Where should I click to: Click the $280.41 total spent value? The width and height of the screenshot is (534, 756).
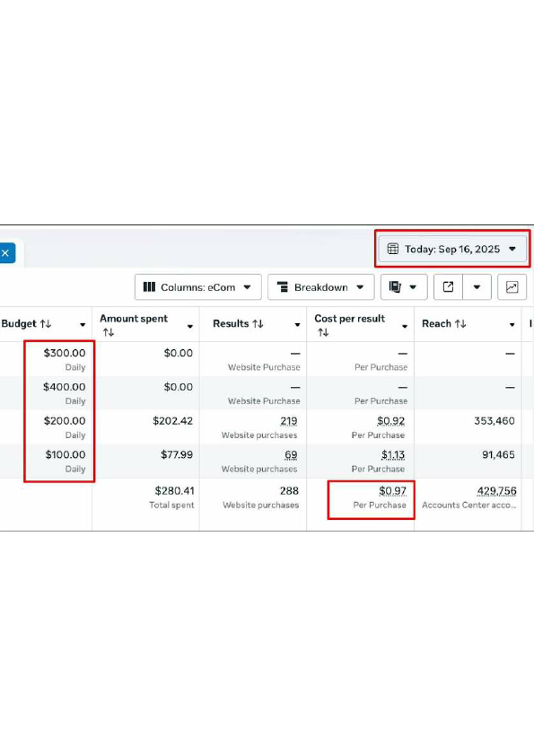pyautogui.click(x=174, y=491)
